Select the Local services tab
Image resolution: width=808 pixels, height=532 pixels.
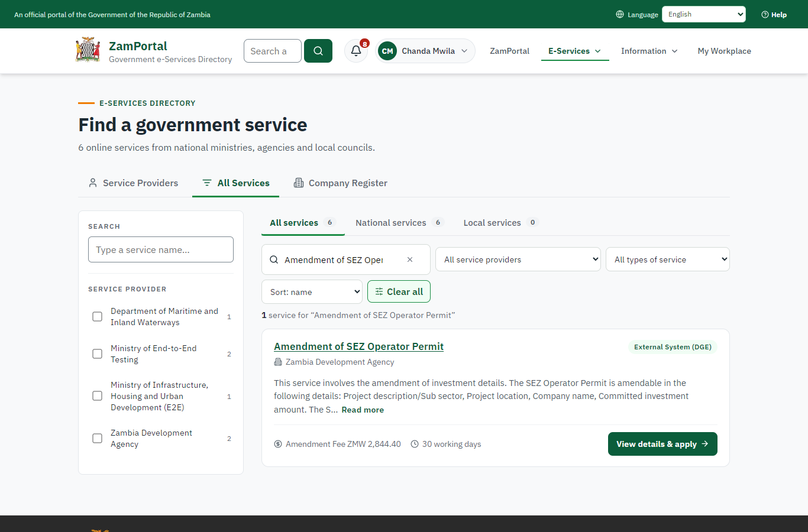coord(501,223)
